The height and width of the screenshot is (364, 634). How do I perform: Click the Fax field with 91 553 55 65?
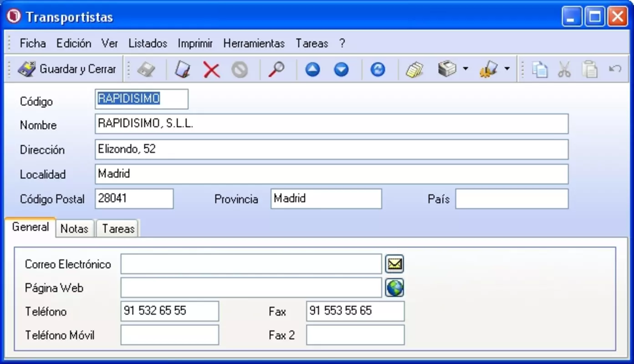coord(355,311)
